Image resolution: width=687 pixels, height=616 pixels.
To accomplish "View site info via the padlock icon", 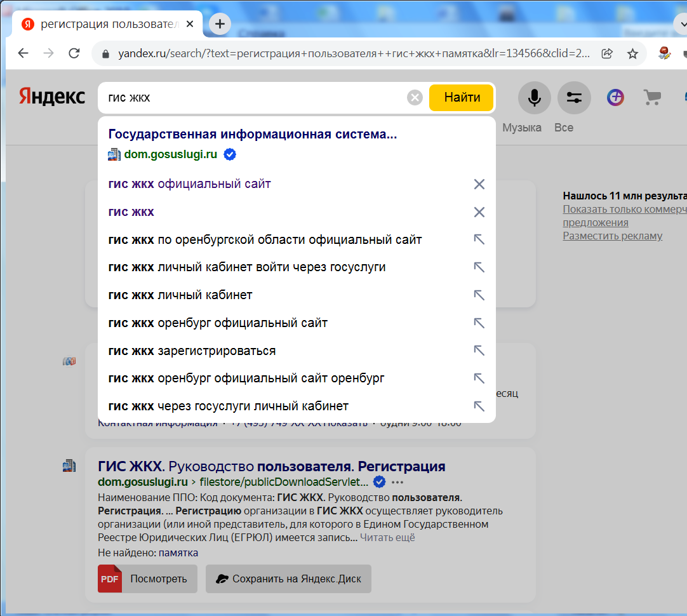I will [x=105, y=54].
